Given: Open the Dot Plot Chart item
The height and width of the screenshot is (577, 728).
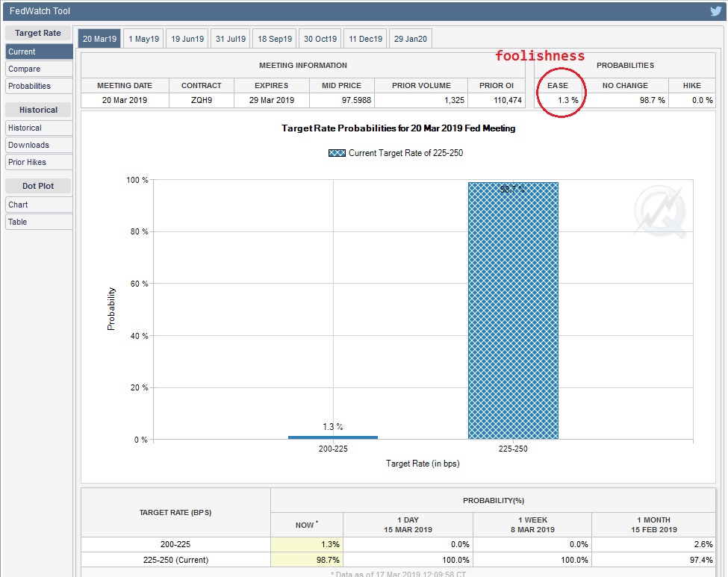Looking at the screenshot, I should (39, 205).
